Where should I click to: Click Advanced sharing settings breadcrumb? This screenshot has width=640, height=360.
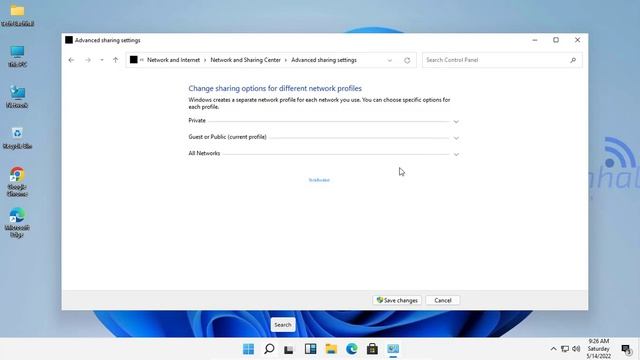coord(324,60)
